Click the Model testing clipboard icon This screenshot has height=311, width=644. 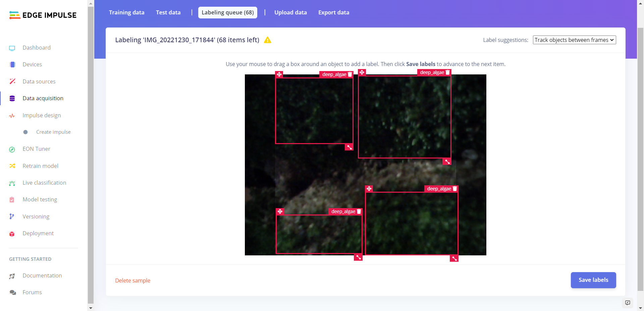tap(12, 200)
